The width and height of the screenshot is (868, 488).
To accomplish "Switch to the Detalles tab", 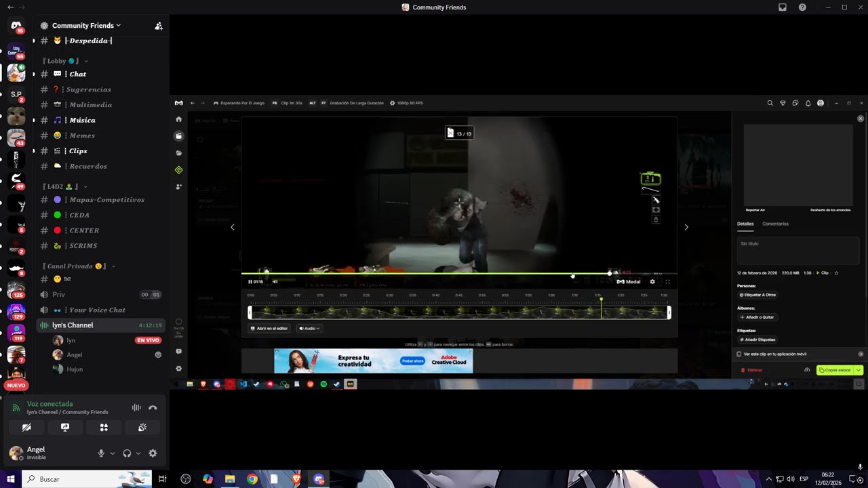I will pos(745,224).
